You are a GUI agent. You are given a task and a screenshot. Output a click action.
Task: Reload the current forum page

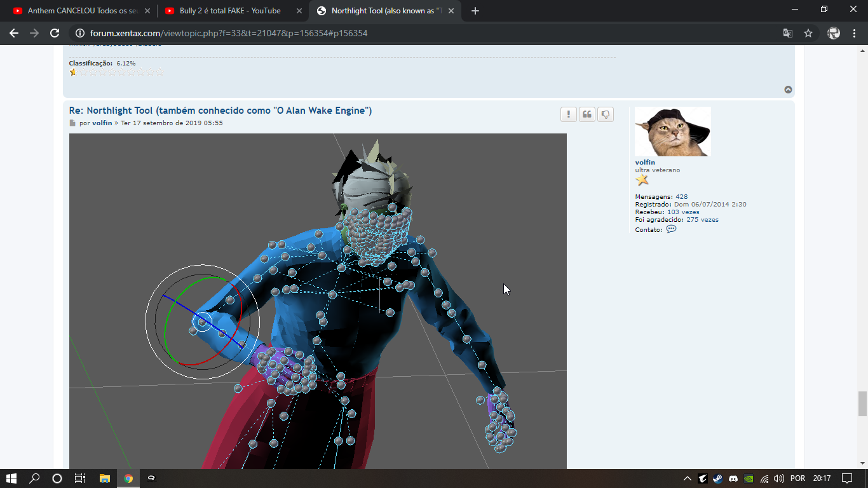click(55, 33)
